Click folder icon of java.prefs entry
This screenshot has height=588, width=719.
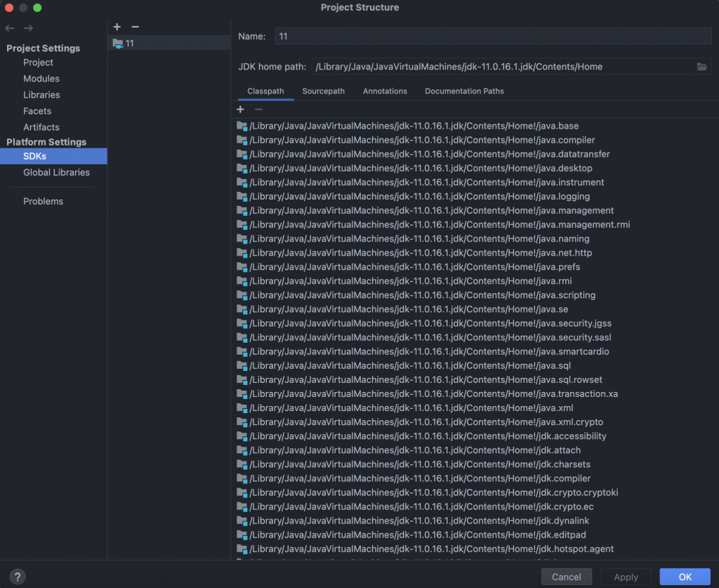click(x=242, y=267)
